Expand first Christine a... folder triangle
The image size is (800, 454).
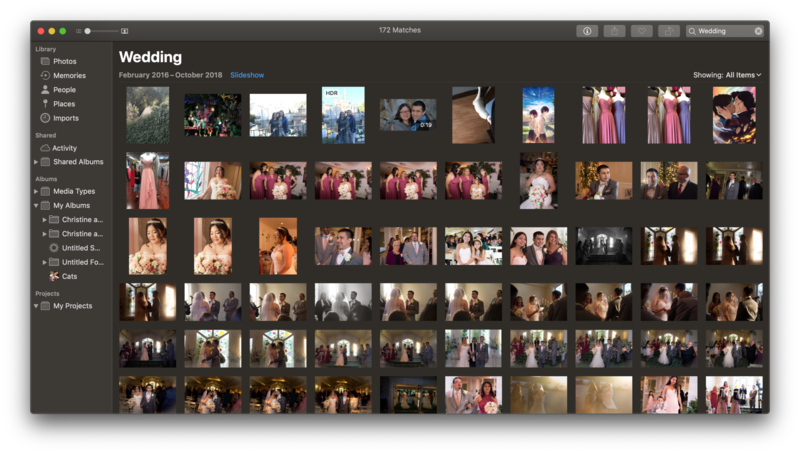click(44, 220)
